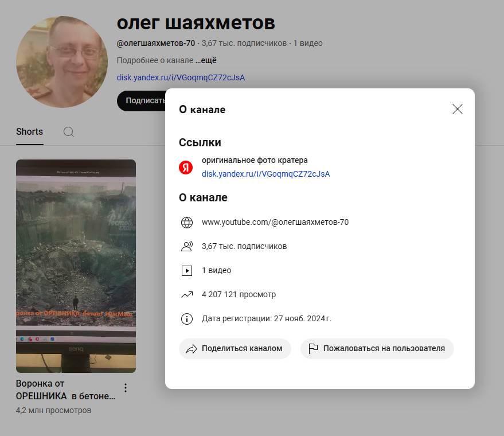Click the 4,2 млн просмотров text under the video
The height and width of the screenshot is (436, 504).
point(54,411)
